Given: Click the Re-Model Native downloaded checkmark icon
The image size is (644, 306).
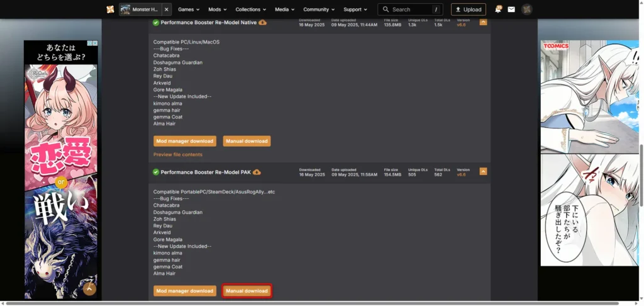Looking at the screenshot, I should click(156, 23).
